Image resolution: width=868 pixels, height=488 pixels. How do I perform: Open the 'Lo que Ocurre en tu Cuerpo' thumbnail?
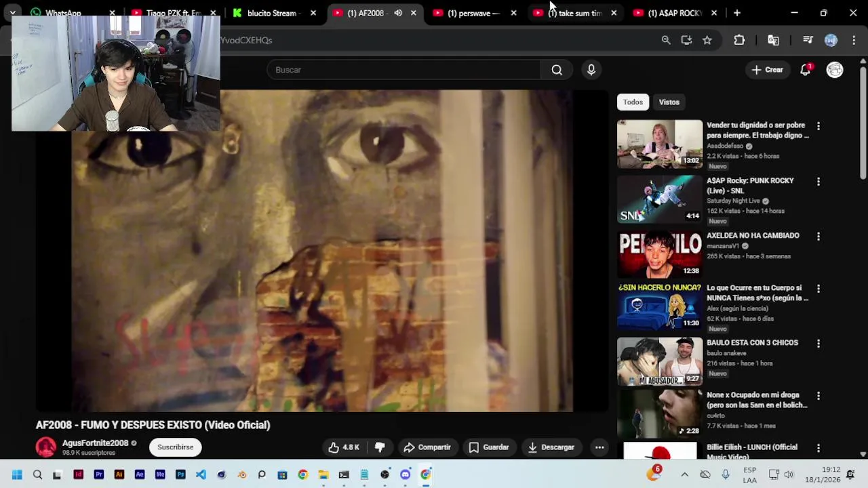[660, 306]
